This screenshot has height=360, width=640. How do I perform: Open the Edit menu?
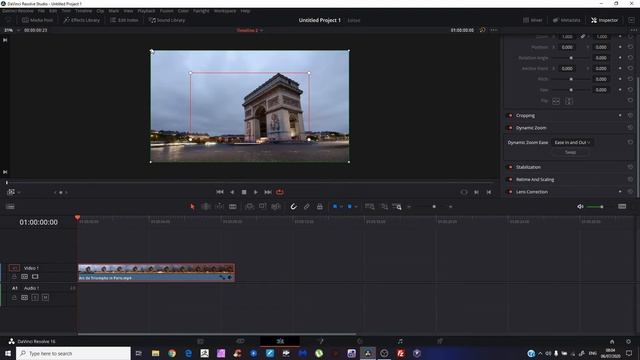click(53, 11)
